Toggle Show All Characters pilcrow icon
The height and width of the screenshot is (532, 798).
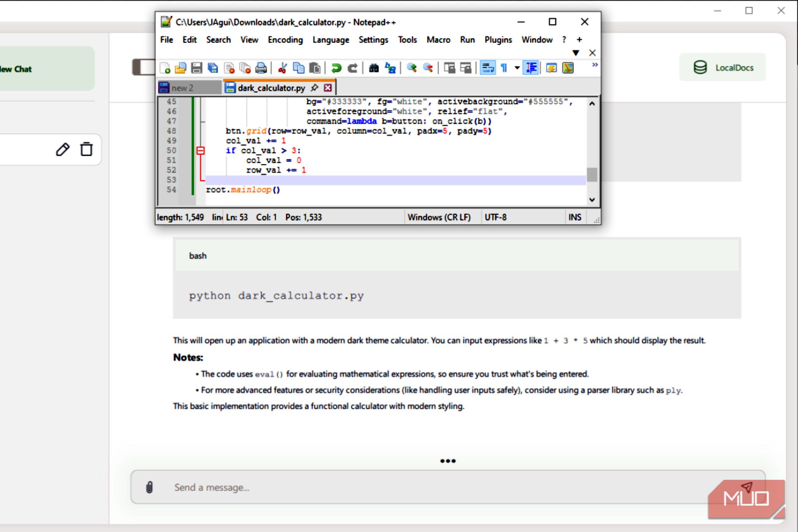(504, 68)
